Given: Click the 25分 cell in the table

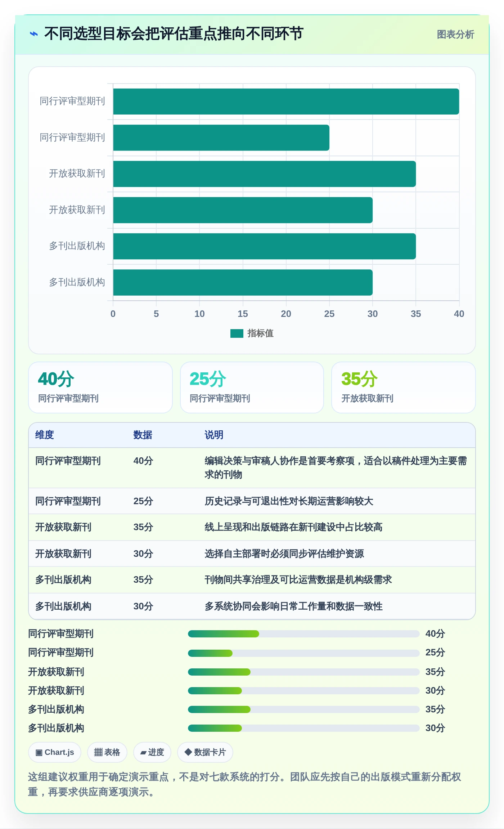Looking at the screenshot, I should click(143, 501).
